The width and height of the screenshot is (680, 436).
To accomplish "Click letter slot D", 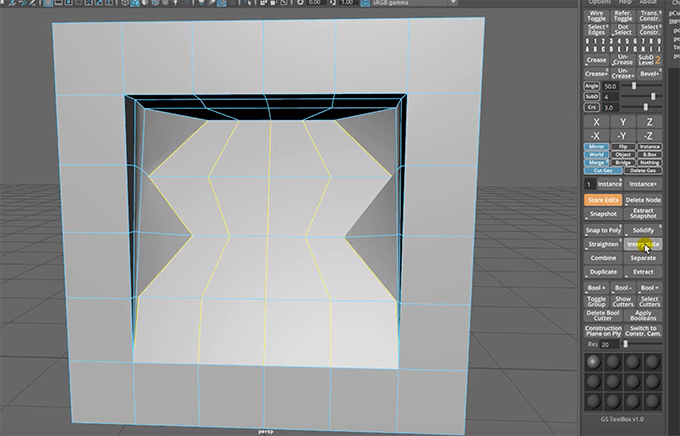I will click(x=611, y=49).
